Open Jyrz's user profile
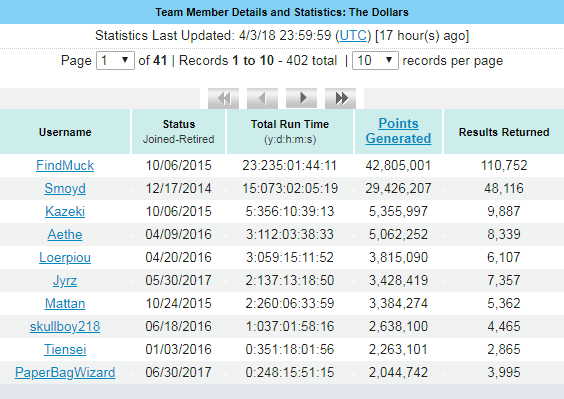 (65, 281)
